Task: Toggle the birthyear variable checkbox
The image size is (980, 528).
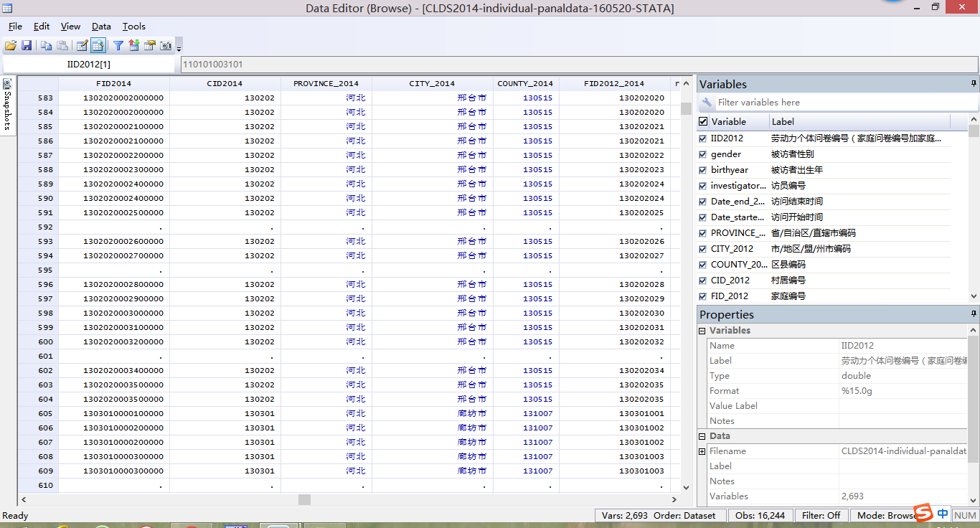Action: 702,170
